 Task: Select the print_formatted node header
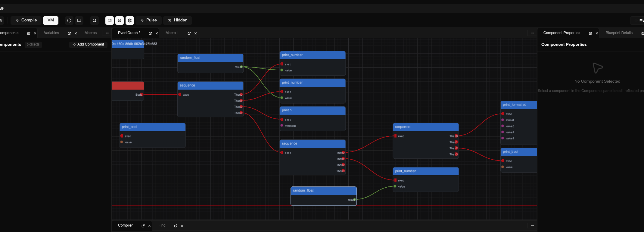pyautogui.click(x=519, y=105)
